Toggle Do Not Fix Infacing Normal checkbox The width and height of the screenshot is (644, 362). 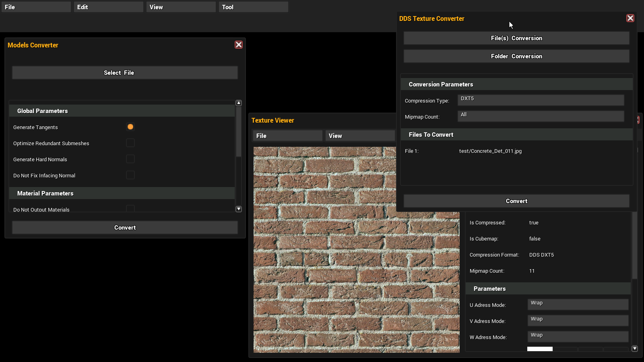130,175
